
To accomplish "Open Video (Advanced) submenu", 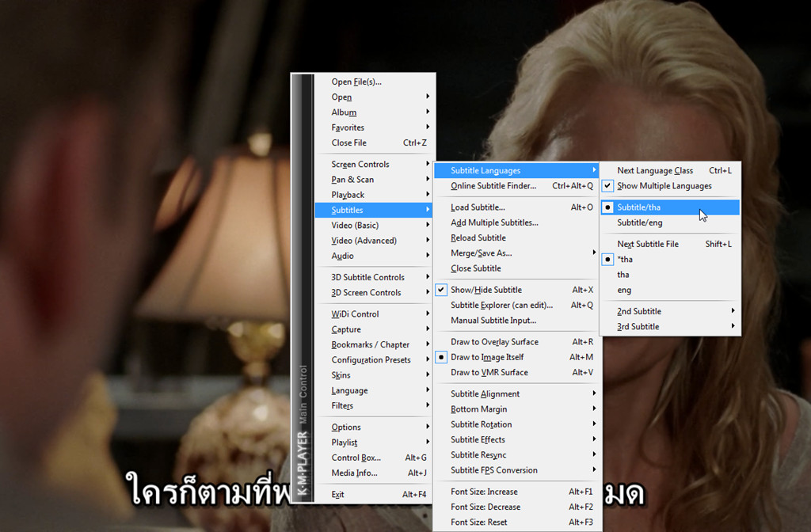I will tap(374, 241).
